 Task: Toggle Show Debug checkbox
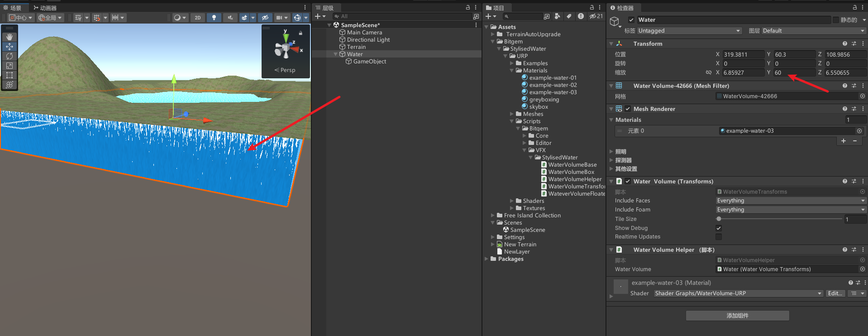tap(719, 228)
